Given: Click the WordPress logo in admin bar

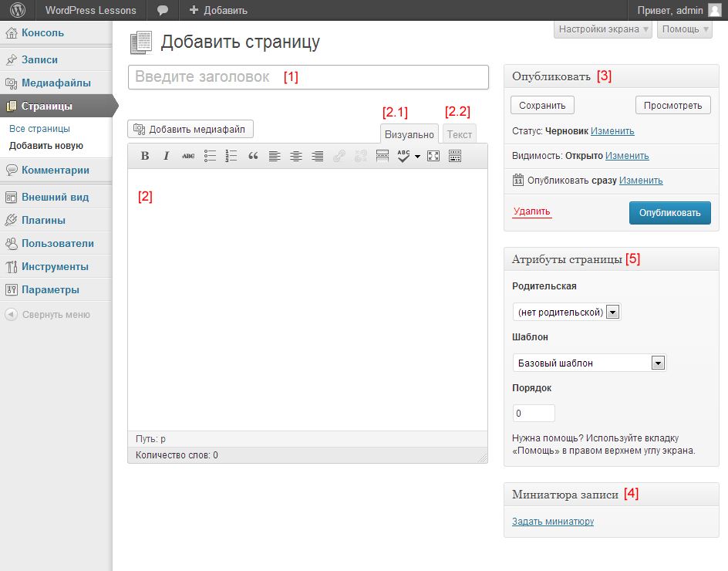Looking at the screenshot, I should click(18, 10).
